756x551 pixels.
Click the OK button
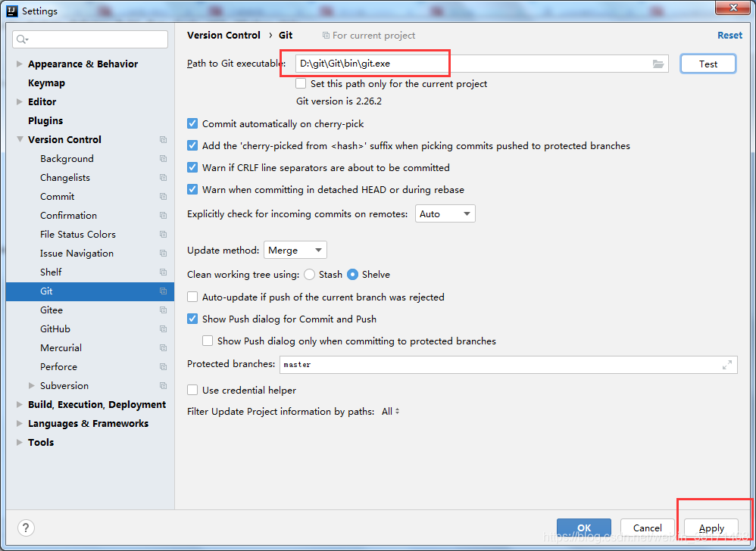pos(584,528)
